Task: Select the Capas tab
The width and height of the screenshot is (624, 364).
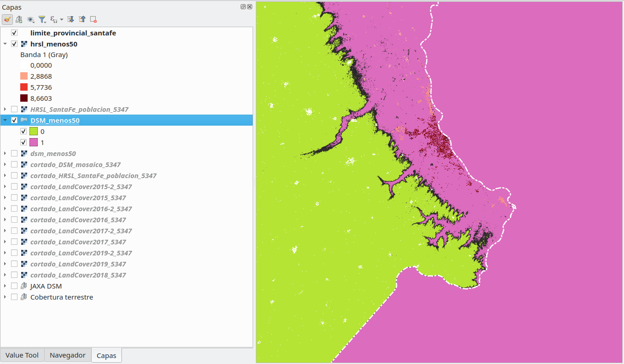Action: point(106,356)
